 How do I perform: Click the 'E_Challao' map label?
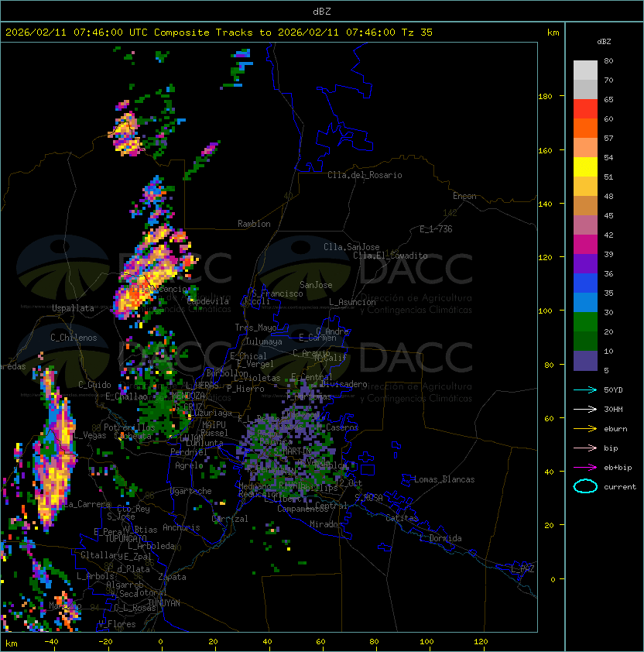coord(126,396)
